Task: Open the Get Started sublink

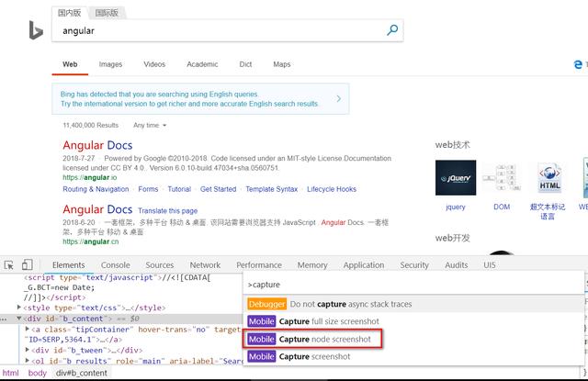Action: pyautogui.click(x=219, y=189)
